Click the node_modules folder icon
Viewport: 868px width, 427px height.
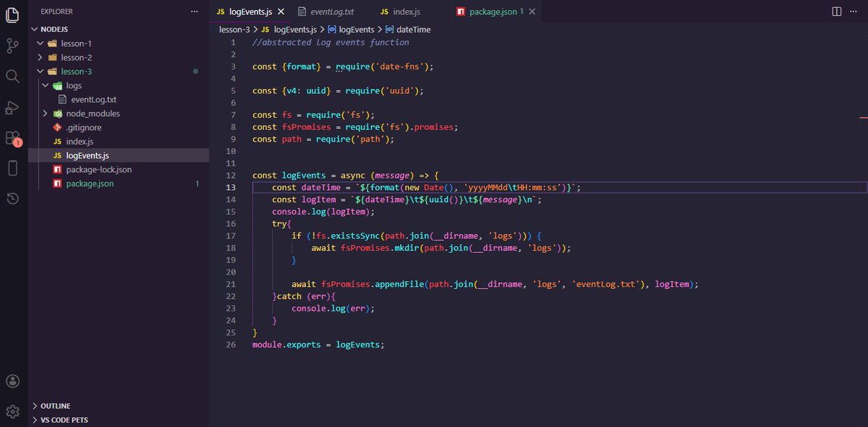tap(59, 113)
